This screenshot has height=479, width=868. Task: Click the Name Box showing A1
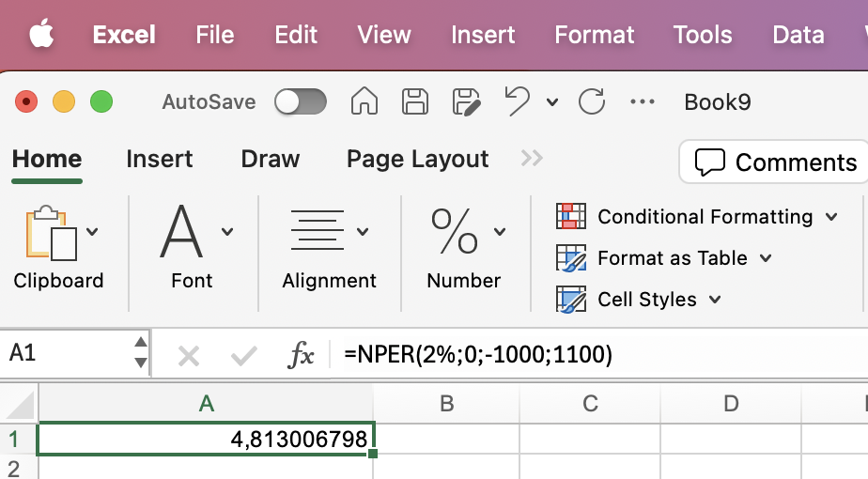(x=67, y=353)
